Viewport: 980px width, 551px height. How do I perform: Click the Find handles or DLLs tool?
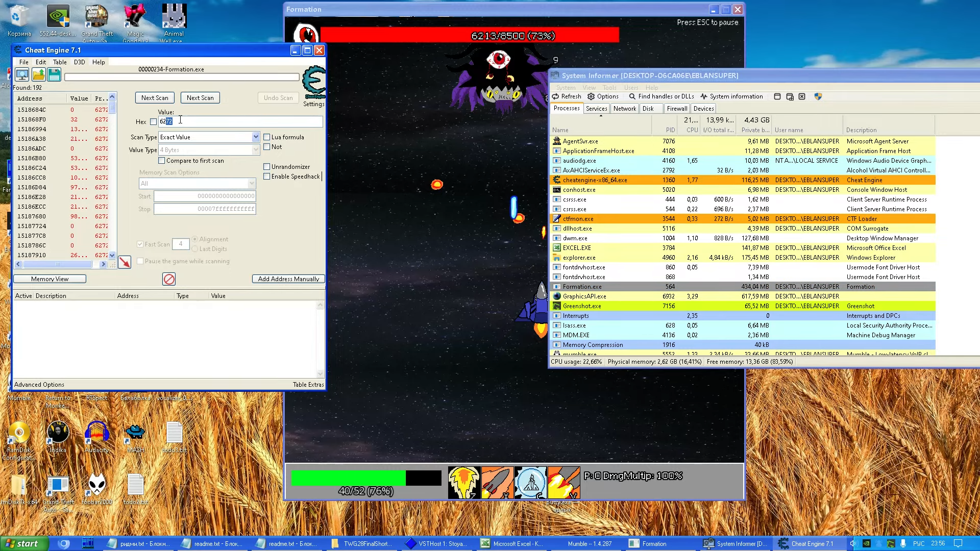pyautogui.click(x=661, y=96)
